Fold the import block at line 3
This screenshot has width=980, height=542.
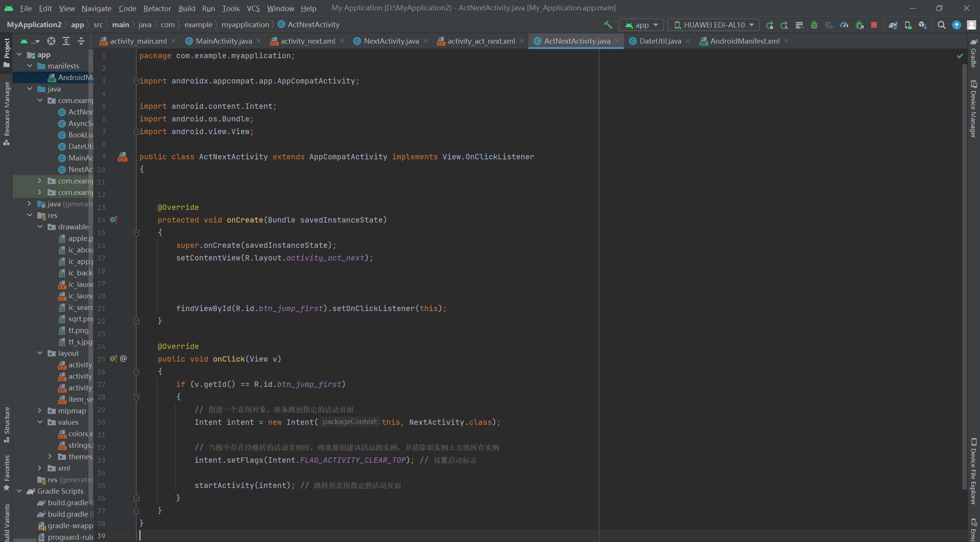coord(136,81)
